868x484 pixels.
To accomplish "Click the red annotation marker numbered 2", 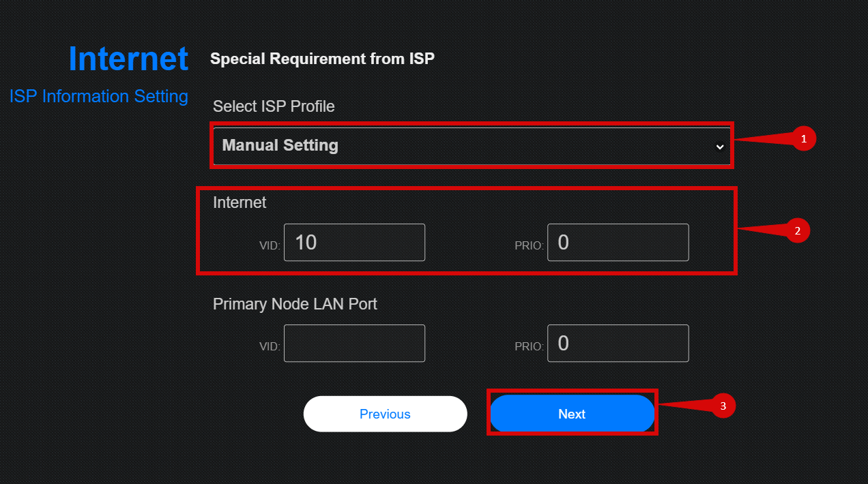I will point(796,230).
